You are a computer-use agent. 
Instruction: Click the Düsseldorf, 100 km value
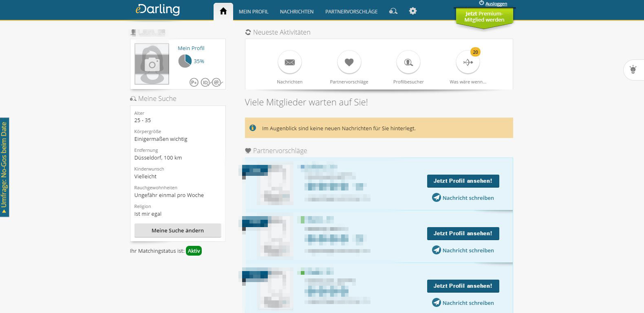click(158, 158)
